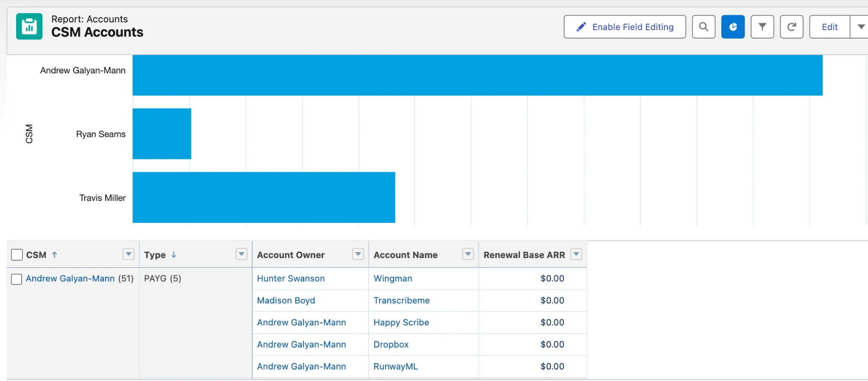Click the CSM ascending sort arrow
Screen dimensions: 868x381
pos(54,255)
